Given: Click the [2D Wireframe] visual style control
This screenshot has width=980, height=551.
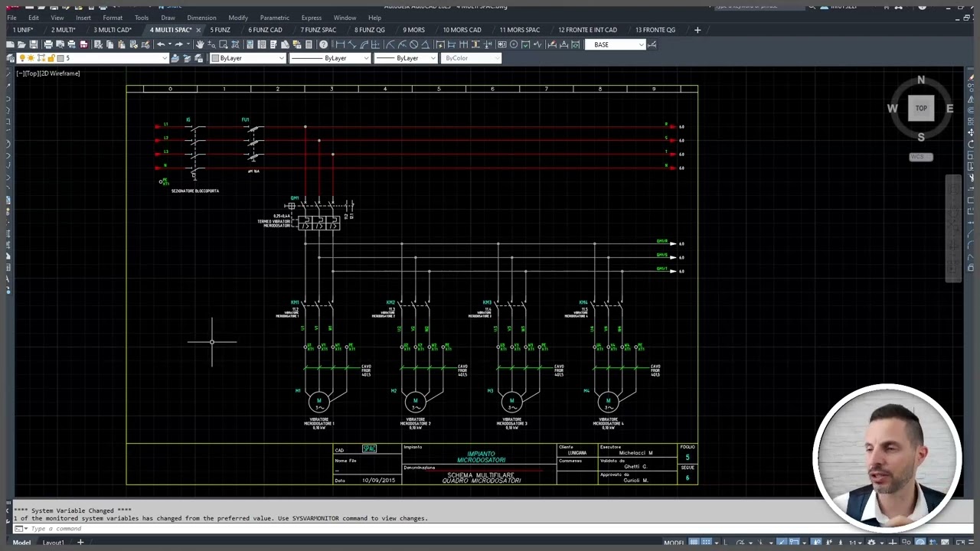Looking at the screenshot, I should (60, 73).
